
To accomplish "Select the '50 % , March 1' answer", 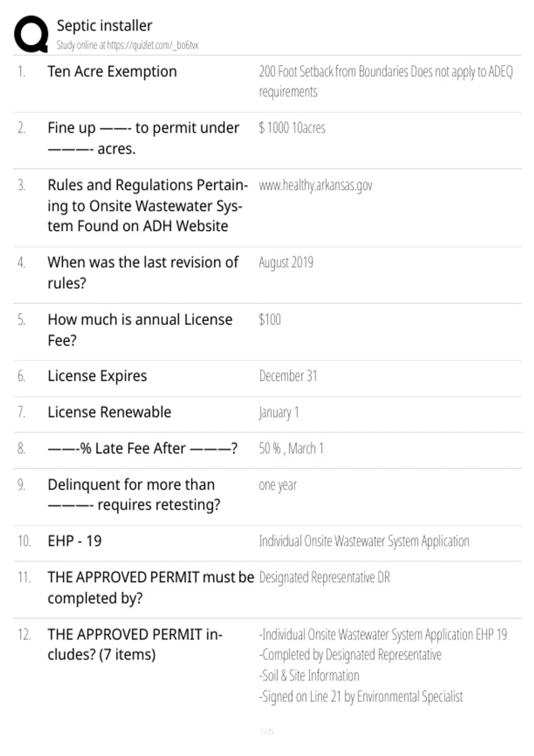I will (291, 448).
